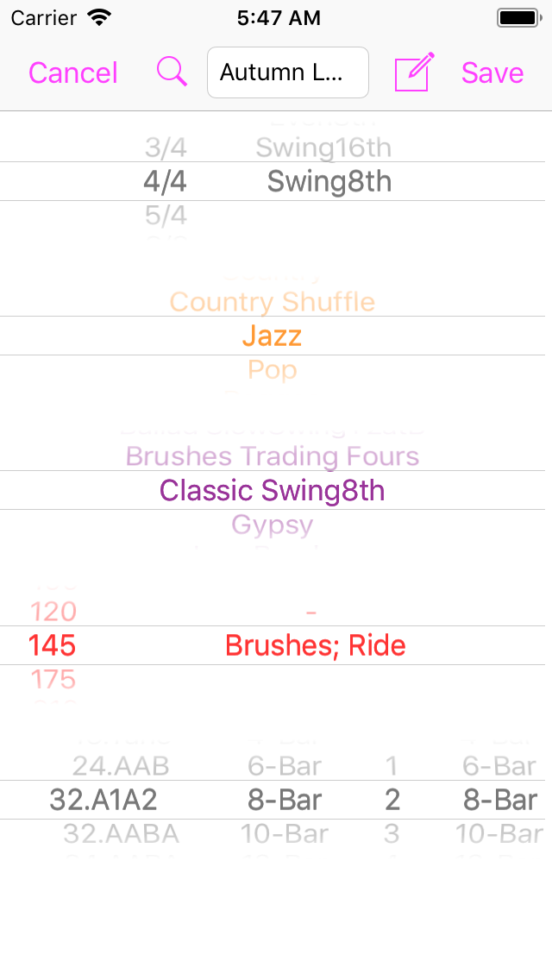Select 5/4 in time signature picker
Viewport: 552px width, 980px height.
point(166,215)
